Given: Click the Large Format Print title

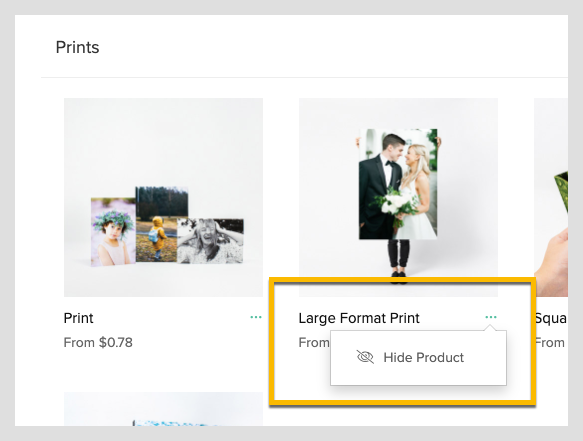Looking at the screenshot, I should pos(359,318).
